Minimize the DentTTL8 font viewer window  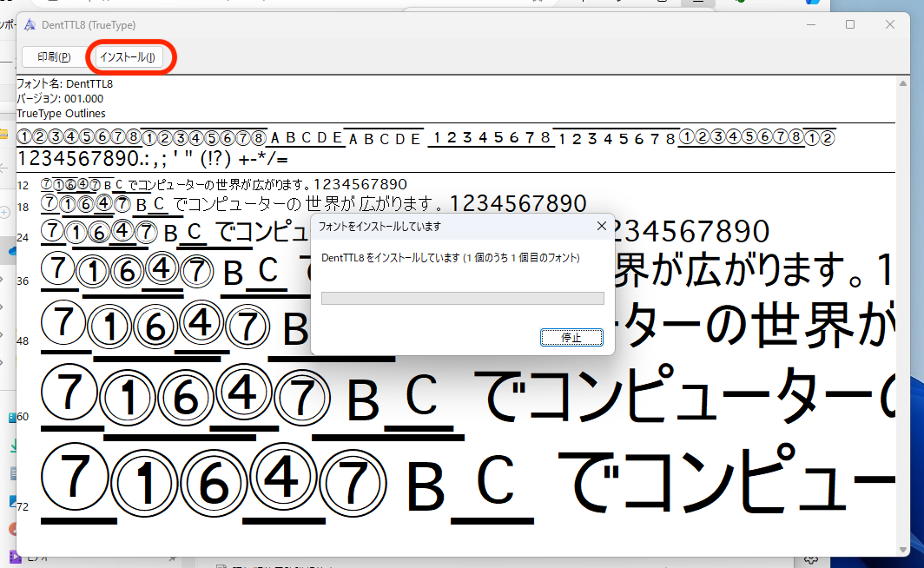click(x=810, y=25)
